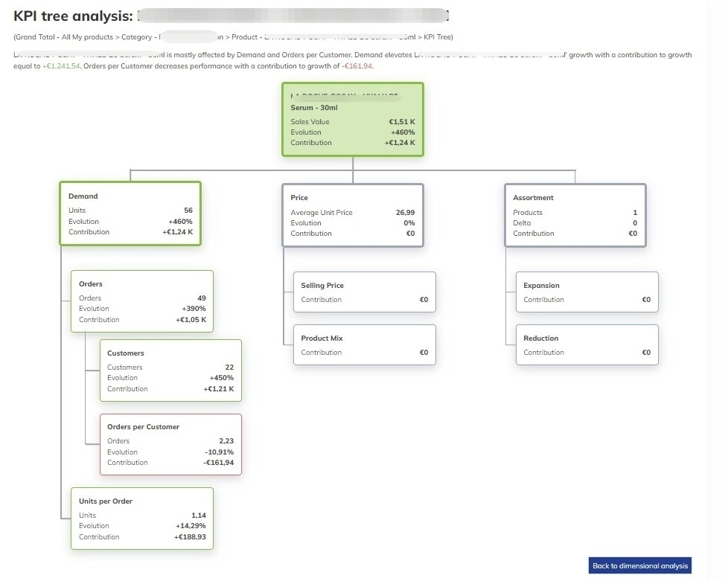728x581 pixels.
Task: Click Selling Price Contribution €0
Action: (x=424, y=300)
